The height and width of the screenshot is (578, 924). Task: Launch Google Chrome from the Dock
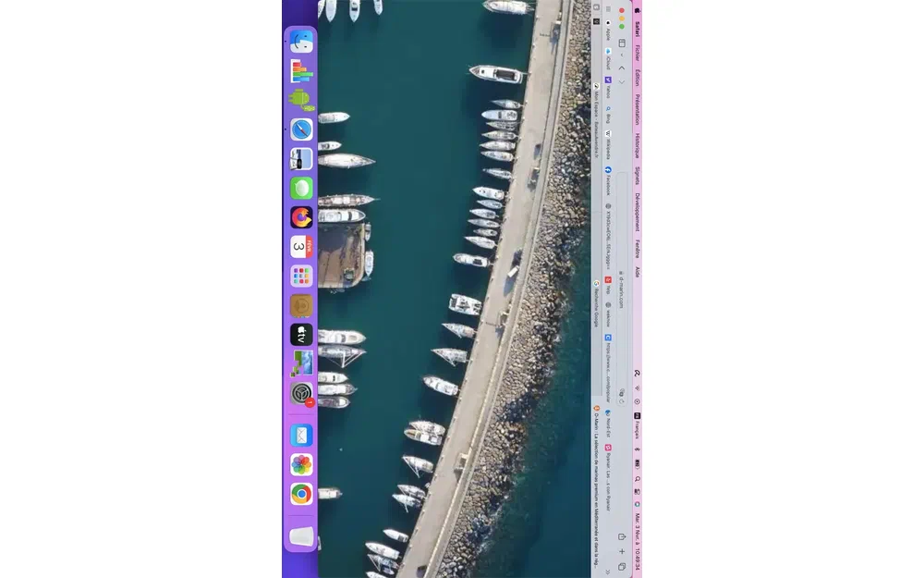(301, 494)
